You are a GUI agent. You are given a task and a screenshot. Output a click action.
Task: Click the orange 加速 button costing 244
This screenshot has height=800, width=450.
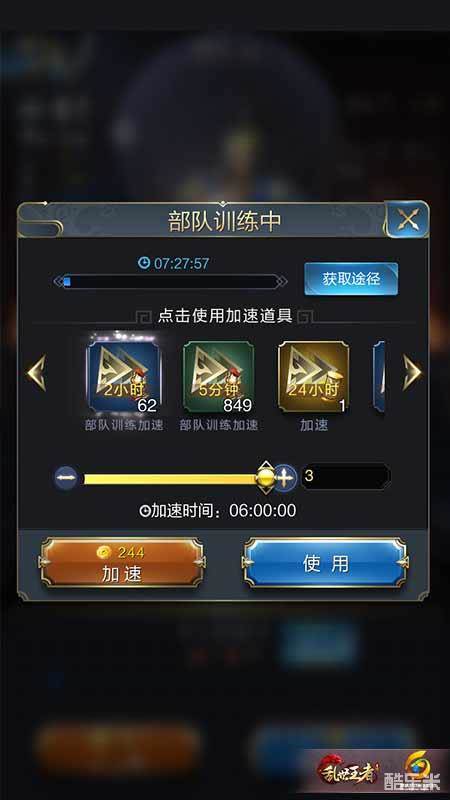coord(121,563)
